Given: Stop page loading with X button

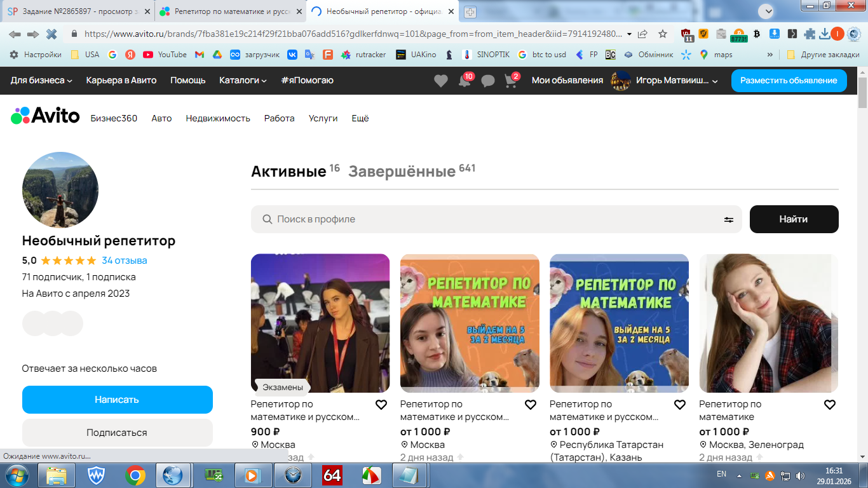Looking at the screenshot, I should (52, 34).
